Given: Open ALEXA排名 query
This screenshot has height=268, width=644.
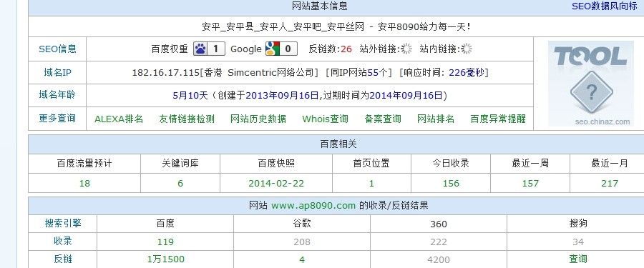Looking at the screenshot, I should [119, 119].
